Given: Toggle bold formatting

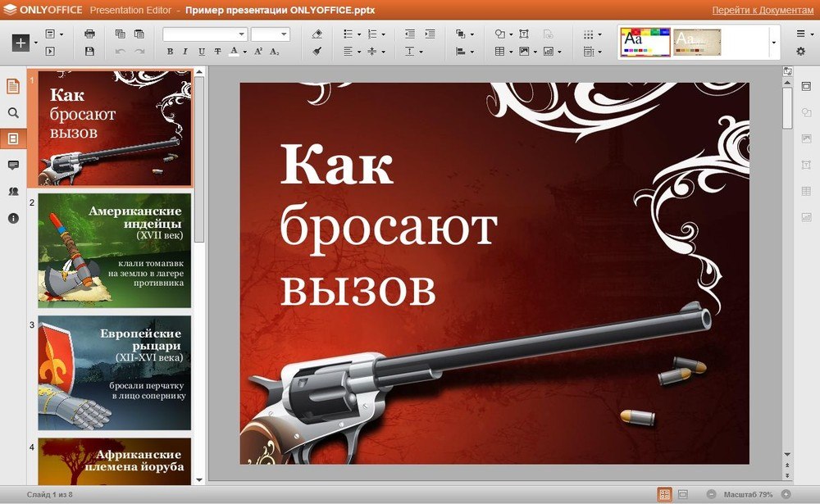Looking at the screenshot, I should tap(170, 52).
